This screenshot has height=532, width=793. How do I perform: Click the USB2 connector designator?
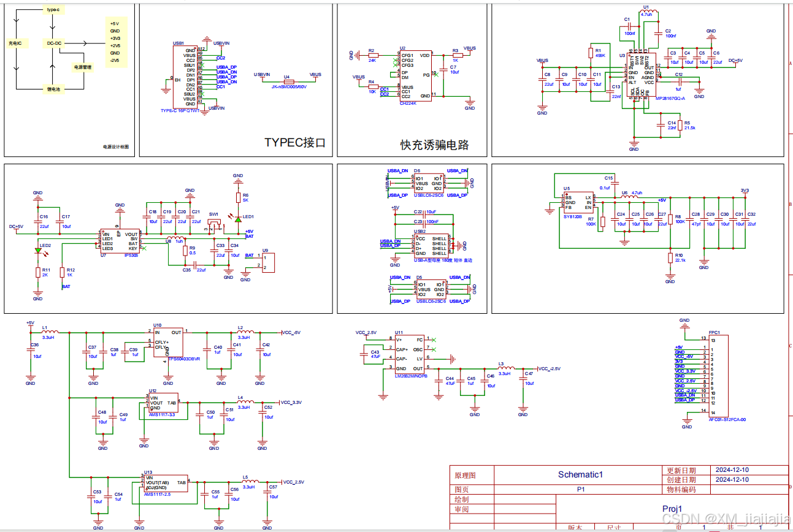tap(420, 231)
